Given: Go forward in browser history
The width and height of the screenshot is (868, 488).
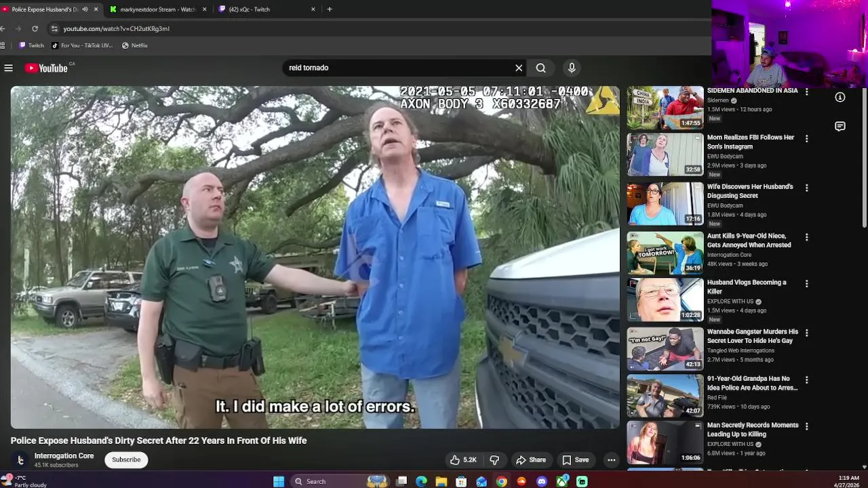Looking at the screenshot, I should 18,28.
